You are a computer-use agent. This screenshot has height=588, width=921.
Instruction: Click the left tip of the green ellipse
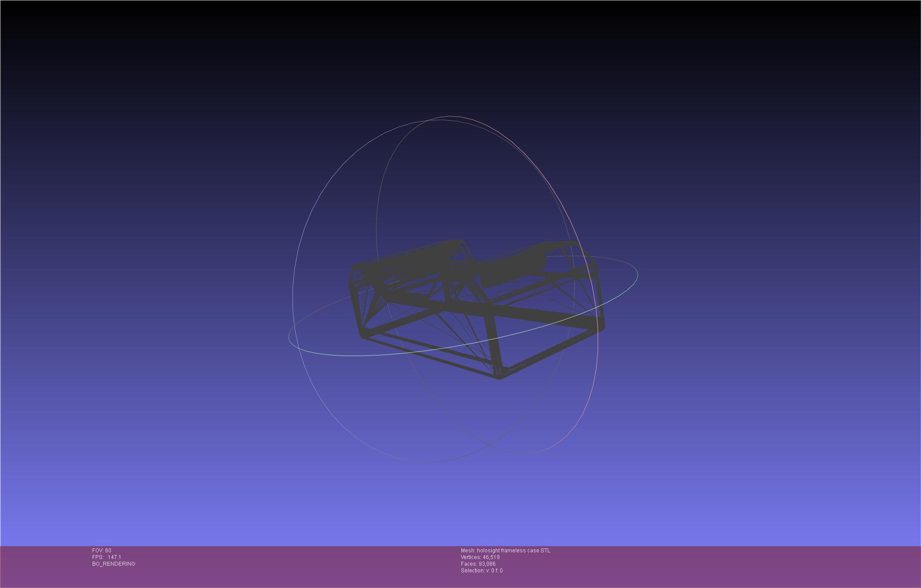(289, 338)
